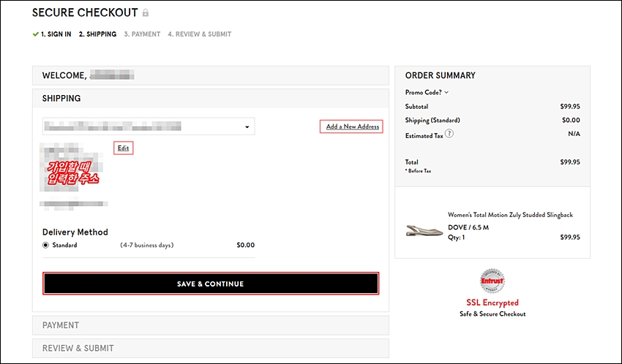Screen dimensions: 622x364
Task: Click the green checkmark by Sign In
Action: click(x=36, y=34)
